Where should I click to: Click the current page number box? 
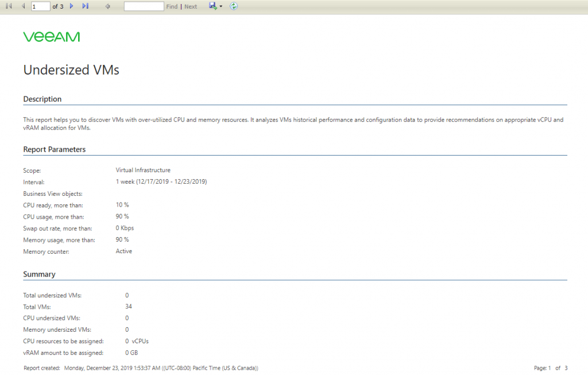(41, 6)
